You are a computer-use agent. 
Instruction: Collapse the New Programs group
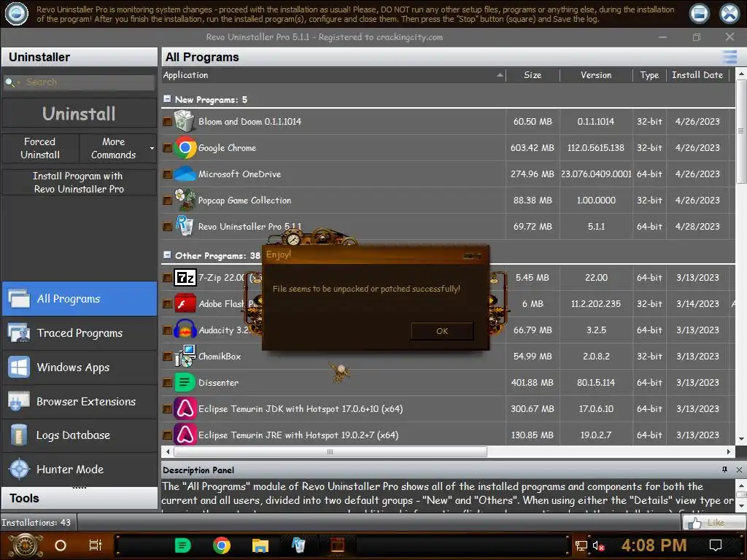[167, 99]
